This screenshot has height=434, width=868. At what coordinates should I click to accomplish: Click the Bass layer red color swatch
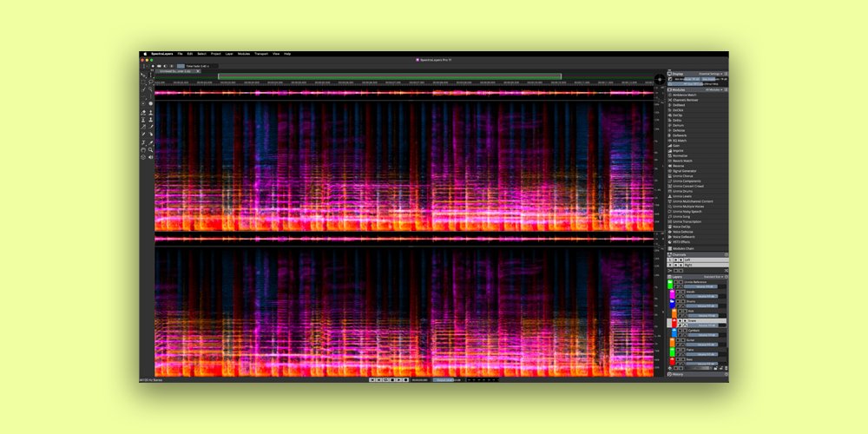(672, 361)
